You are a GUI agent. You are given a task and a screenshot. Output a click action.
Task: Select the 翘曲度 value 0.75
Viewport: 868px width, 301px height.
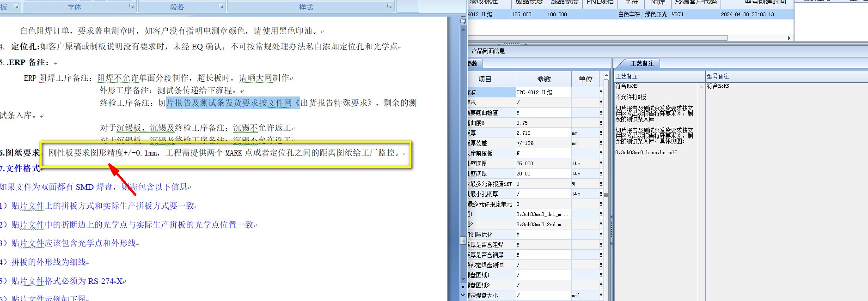pyautogui.click(x=544, y=123)
